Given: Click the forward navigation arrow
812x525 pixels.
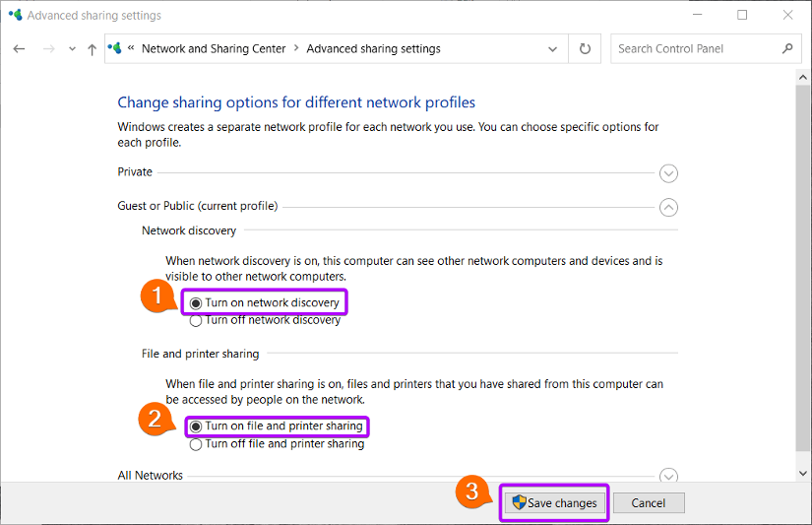Looking at the screenshot, I should [48, 48].
